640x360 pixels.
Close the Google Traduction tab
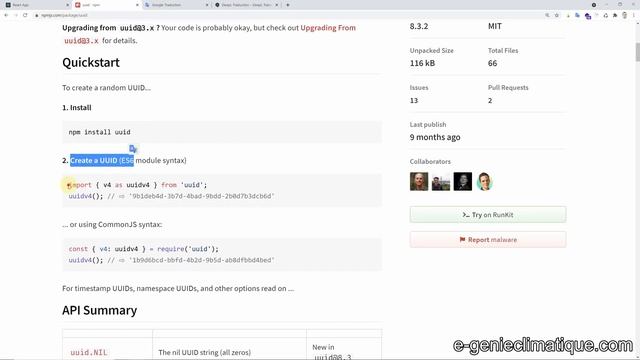pos(207,5)
